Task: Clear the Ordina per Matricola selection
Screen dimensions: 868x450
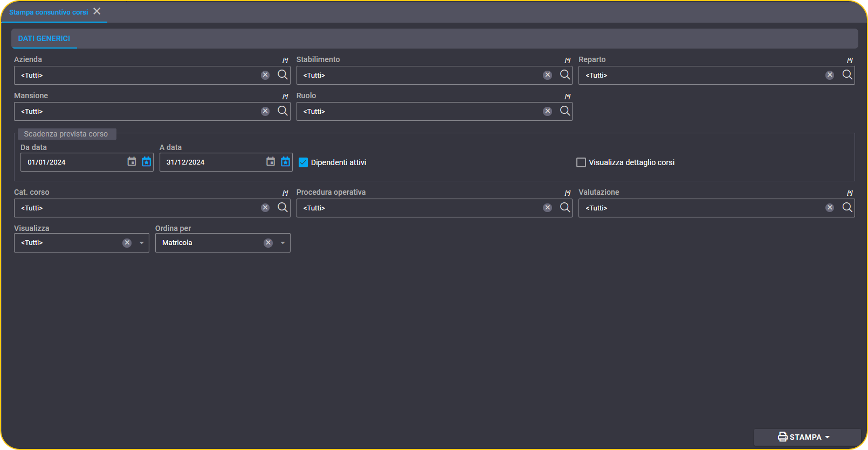Action: point(268,243)
